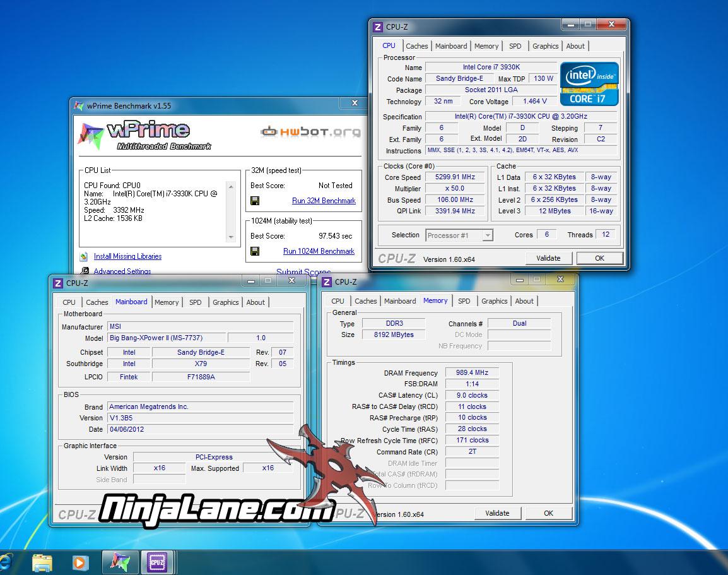Open SPD tab in top-right CPU-Z

(515, 46)
